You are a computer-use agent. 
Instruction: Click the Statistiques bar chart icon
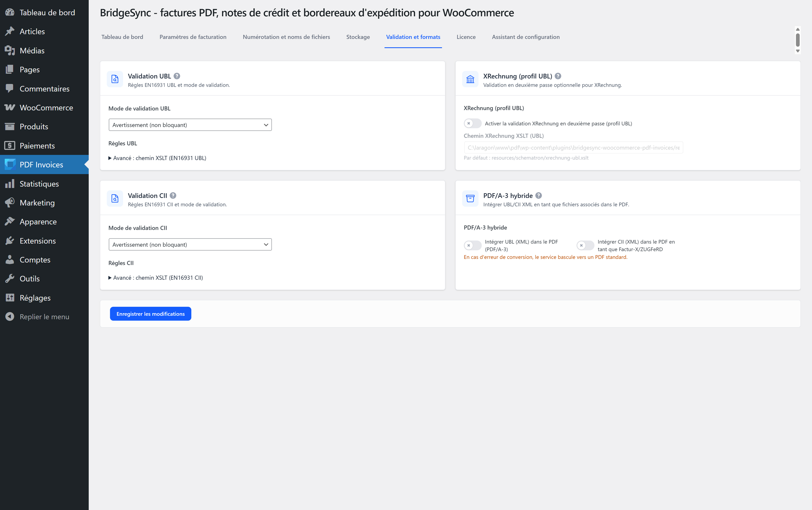tap(10, 184)
